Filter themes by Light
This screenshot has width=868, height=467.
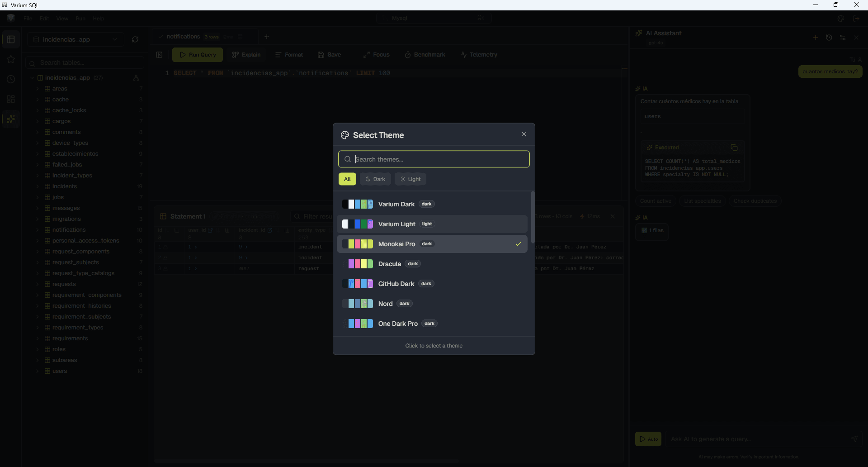tap(410, 179)
